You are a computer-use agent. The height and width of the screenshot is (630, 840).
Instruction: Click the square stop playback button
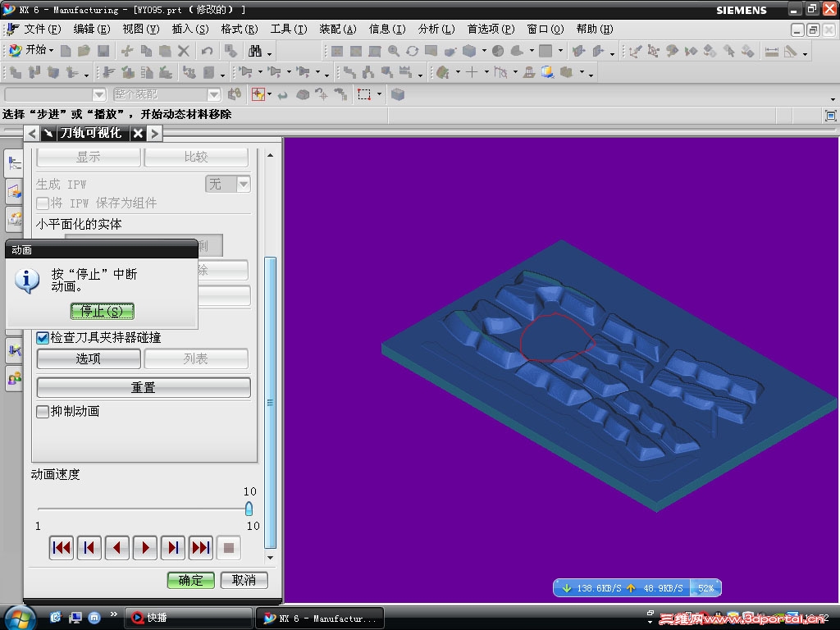[228, 547]
